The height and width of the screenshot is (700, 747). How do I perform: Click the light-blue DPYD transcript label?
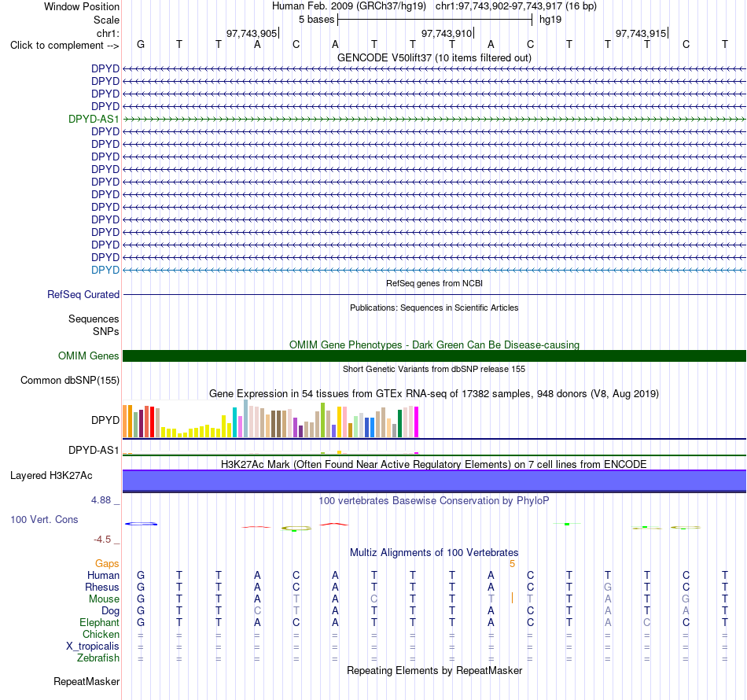(x=105, y=271)
